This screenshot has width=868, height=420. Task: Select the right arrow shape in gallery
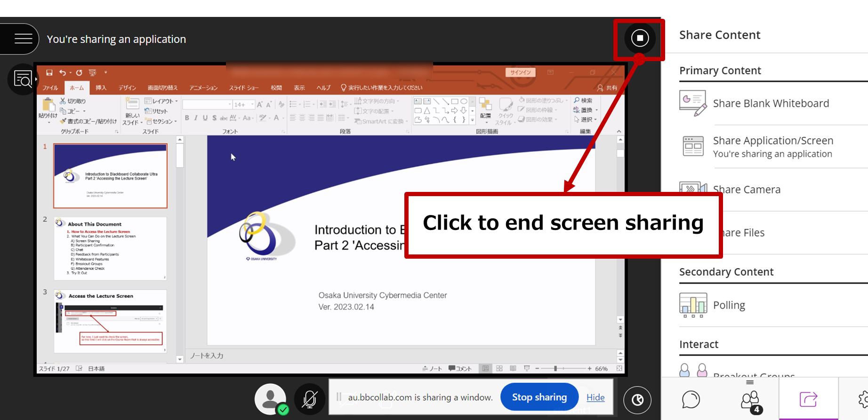point(454,111)
